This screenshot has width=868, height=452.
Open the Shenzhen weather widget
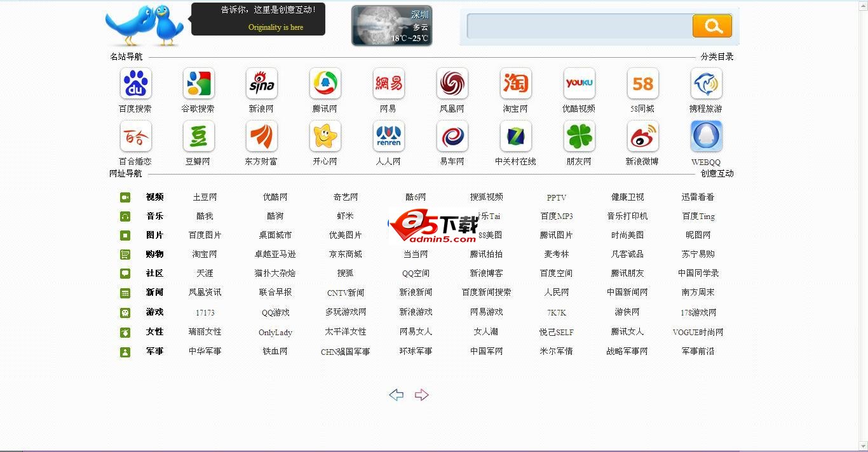pos(391,26)
